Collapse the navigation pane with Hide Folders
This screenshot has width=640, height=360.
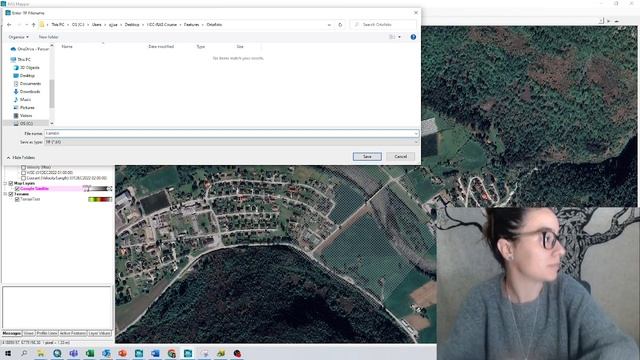(20, 158)
